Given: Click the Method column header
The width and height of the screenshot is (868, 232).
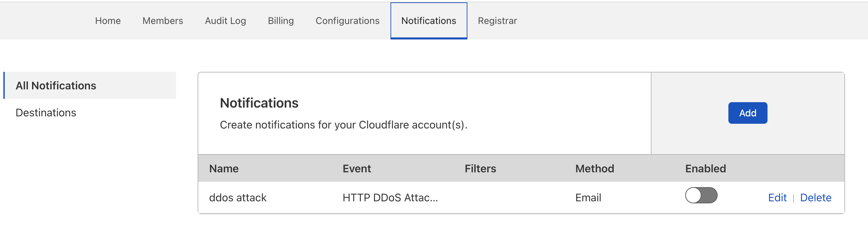Looking at the screenshot, I should (x=595, y=168).
